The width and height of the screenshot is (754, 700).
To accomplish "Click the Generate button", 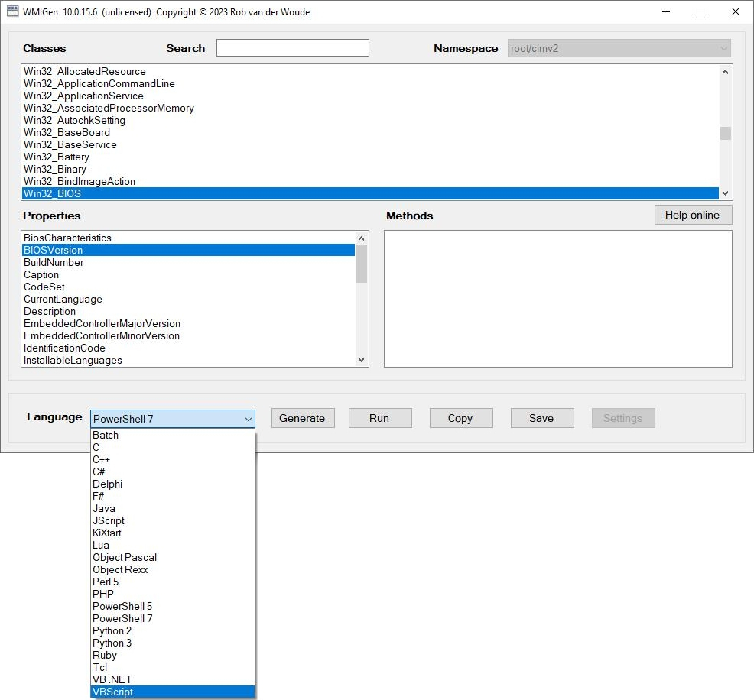I will pyautogui.click(x=303, y=418).
